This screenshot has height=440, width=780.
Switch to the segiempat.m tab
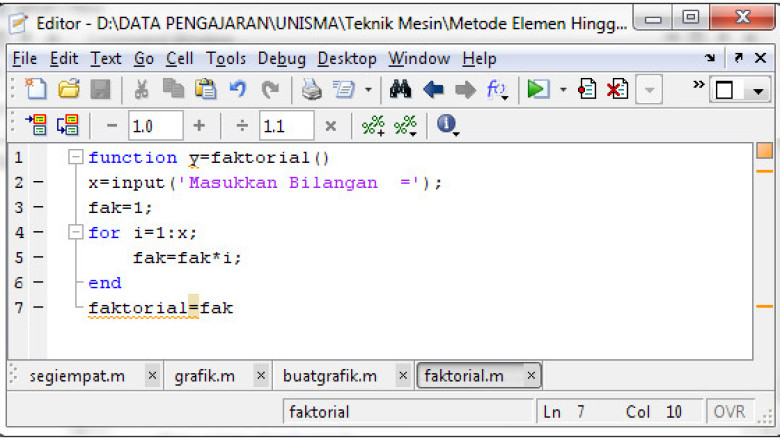click(x=77, y=376)
